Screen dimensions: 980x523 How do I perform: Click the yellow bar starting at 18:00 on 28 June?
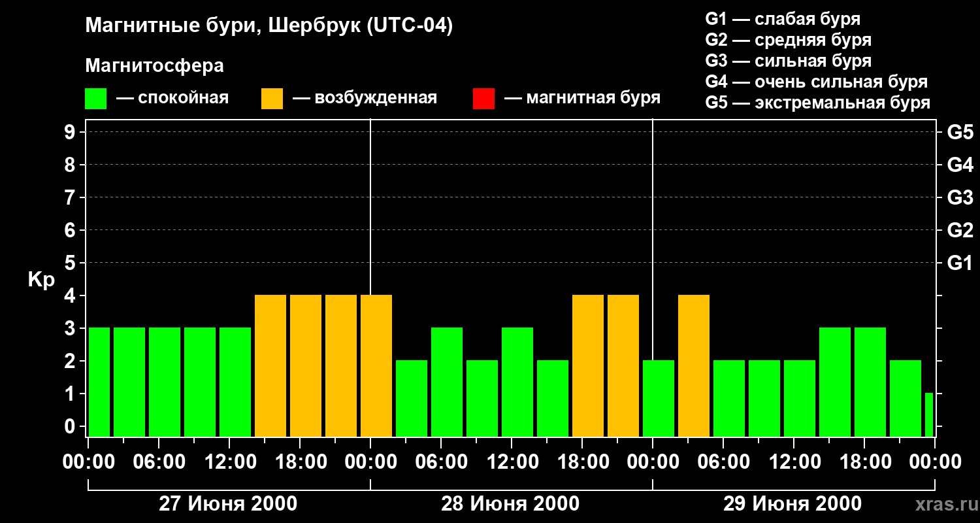tap(588, 365)
